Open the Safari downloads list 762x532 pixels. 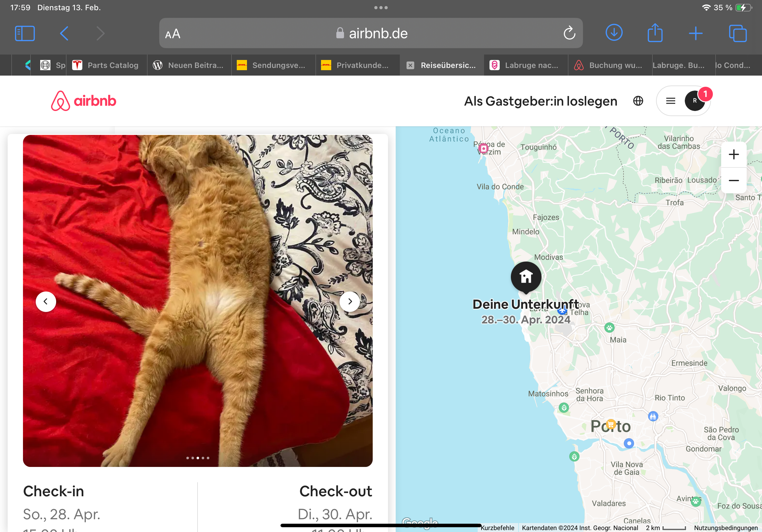click(614, 33)
